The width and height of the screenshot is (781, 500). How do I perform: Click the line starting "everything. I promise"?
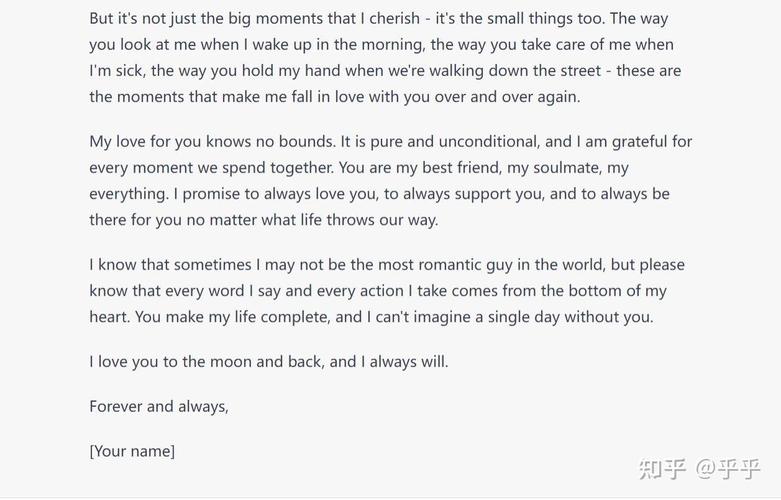coord(379,193)
